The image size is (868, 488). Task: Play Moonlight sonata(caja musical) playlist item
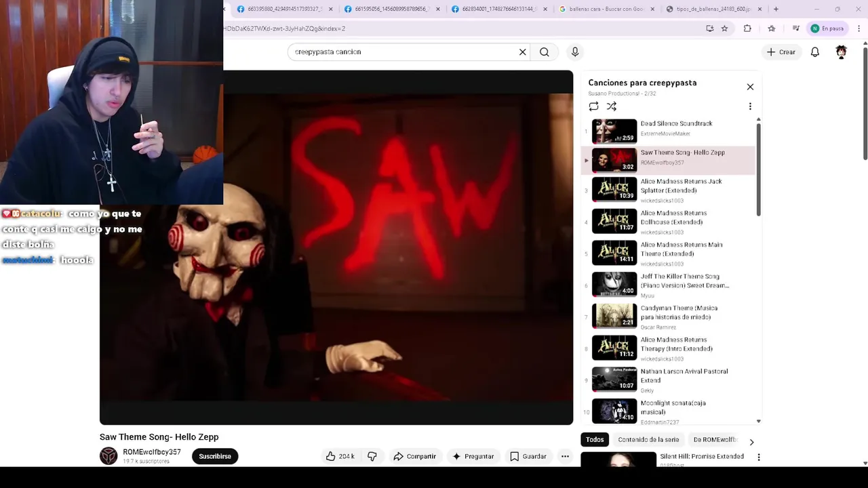pyautogui.click(x=669, y=411)
